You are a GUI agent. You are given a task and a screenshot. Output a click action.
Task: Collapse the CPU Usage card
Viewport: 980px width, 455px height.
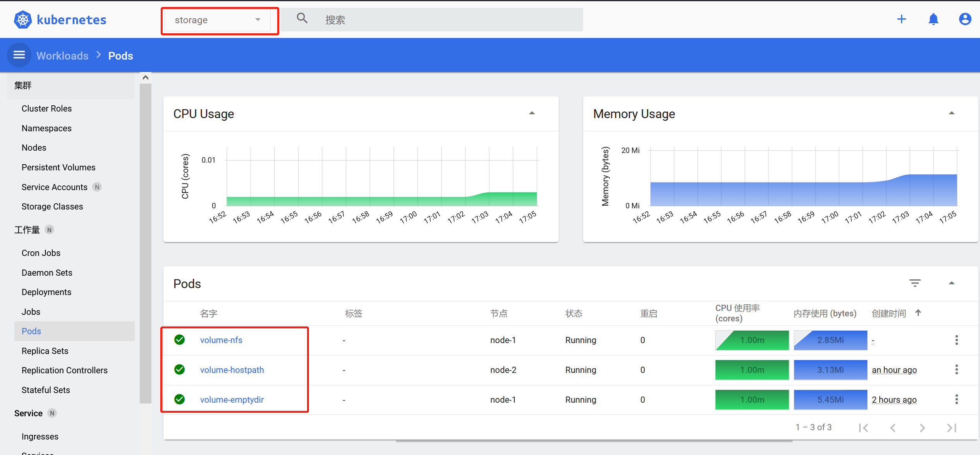532,113
